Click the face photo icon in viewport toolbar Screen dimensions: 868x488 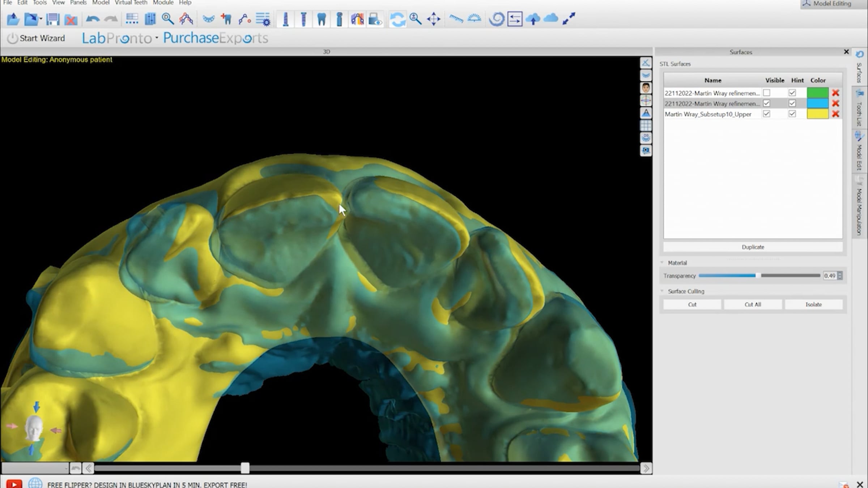click(x=646, y=88)
